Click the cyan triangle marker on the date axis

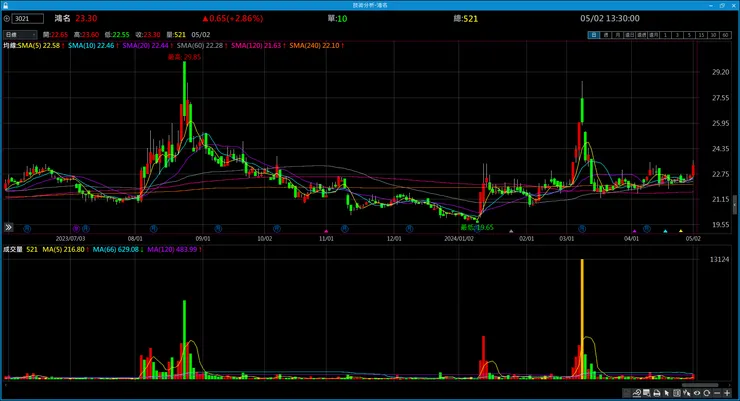click(x=665, y=231)
